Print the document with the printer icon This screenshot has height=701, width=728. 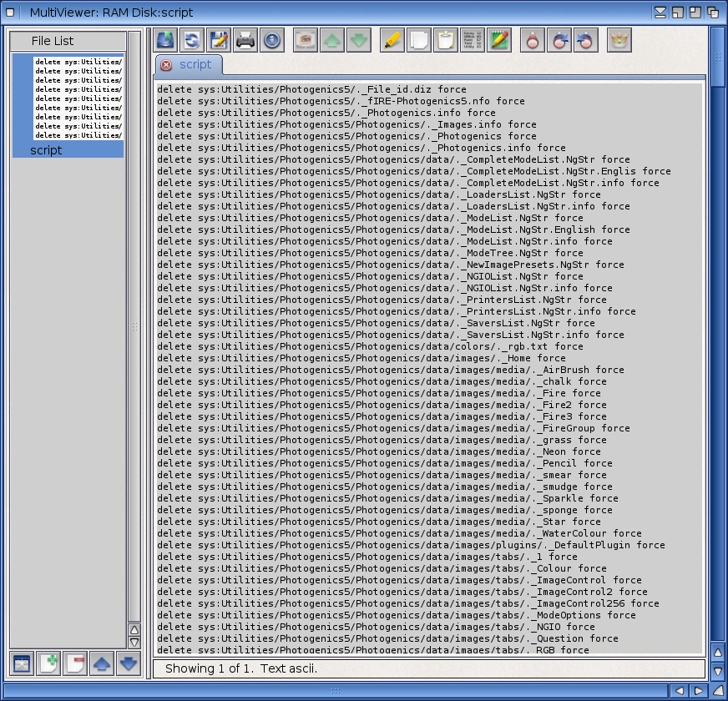coord(245,40)
